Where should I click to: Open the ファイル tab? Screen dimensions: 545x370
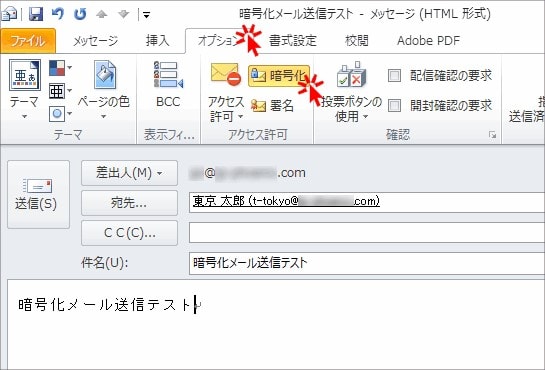click(x=28, y=41)
